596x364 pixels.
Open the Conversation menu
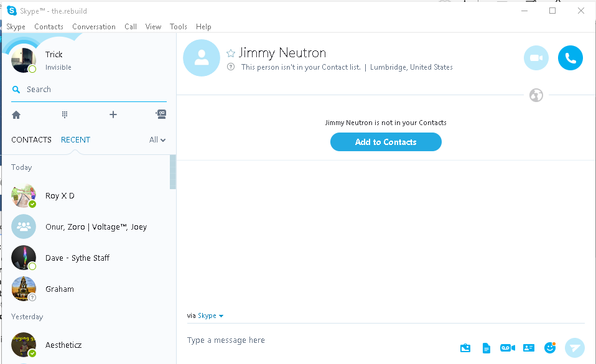point(94,27)
